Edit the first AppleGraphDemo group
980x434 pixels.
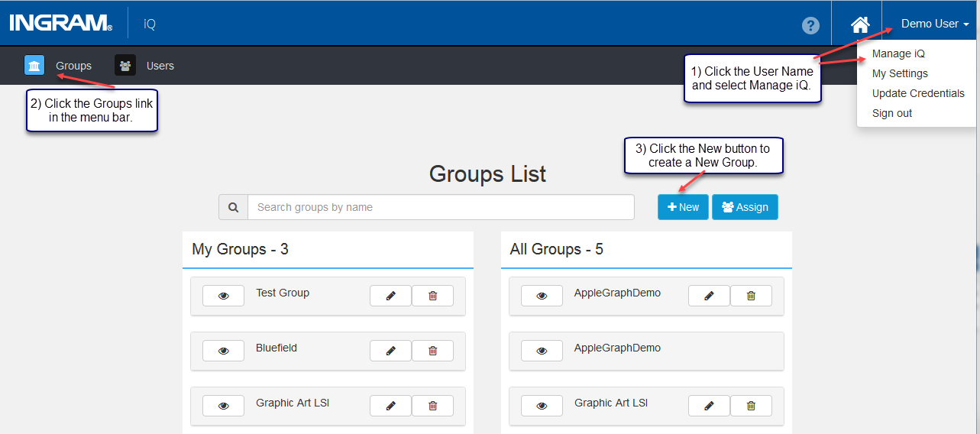tap(709, 296)
